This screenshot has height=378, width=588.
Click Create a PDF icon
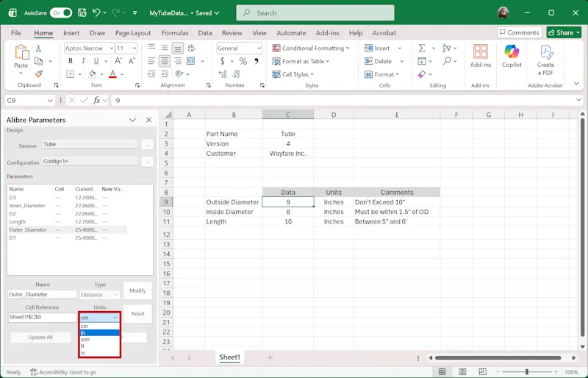click(545, 52)
